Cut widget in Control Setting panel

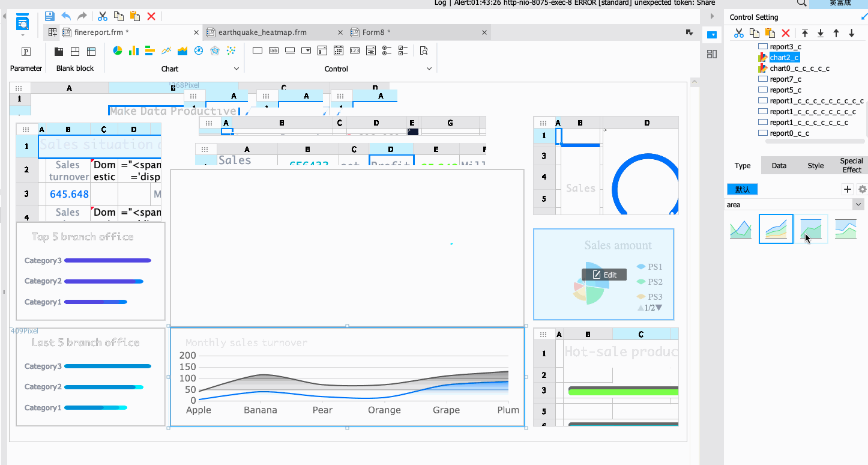pyautogui.click(x=739, y=33)
